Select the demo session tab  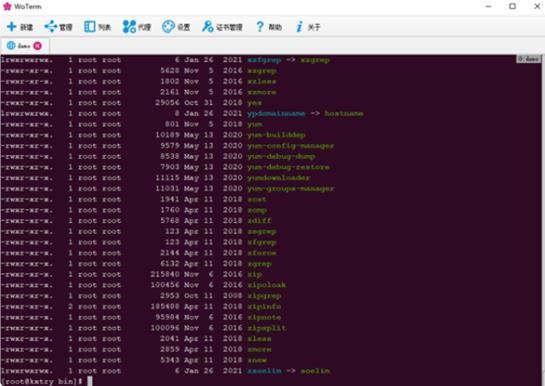tap(25, 46)
